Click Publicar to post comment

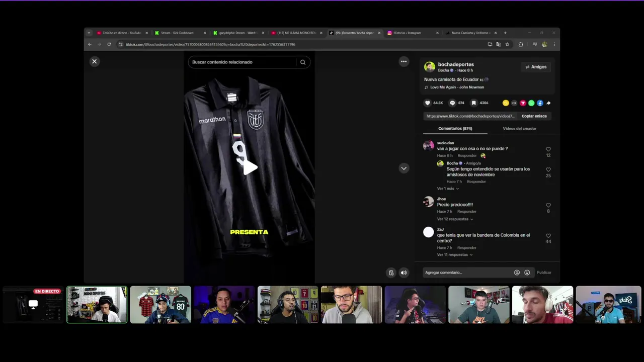(x=544, y=273)
